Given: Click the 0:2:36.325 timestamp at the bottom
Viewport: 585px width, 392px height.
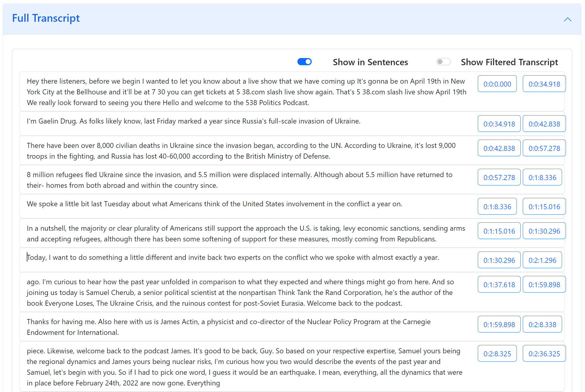Looking at the screenshot, I should click(544, 353).
